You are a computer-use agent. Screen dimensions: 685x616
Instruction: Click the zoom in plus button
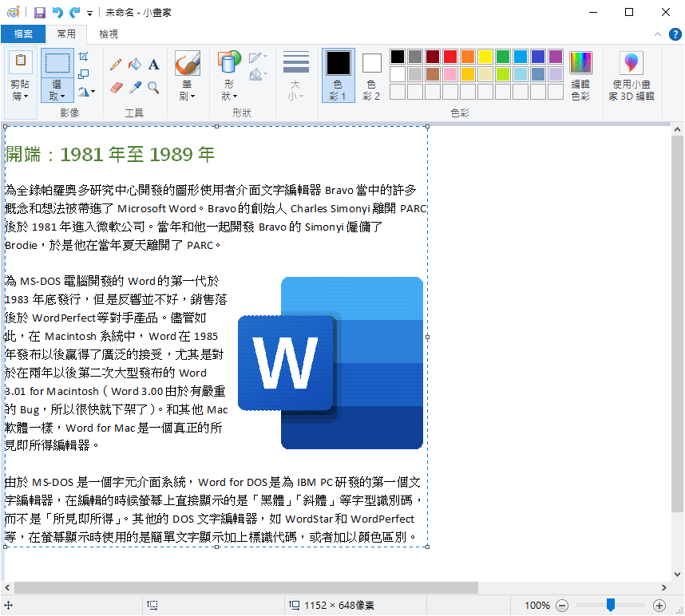[x=659, y=605]
